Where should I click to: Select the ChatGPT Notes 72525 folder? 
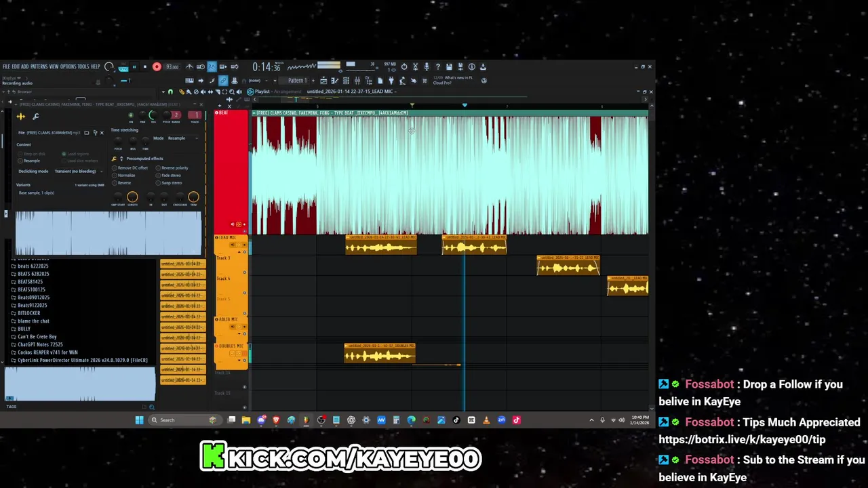click(40, 344)
